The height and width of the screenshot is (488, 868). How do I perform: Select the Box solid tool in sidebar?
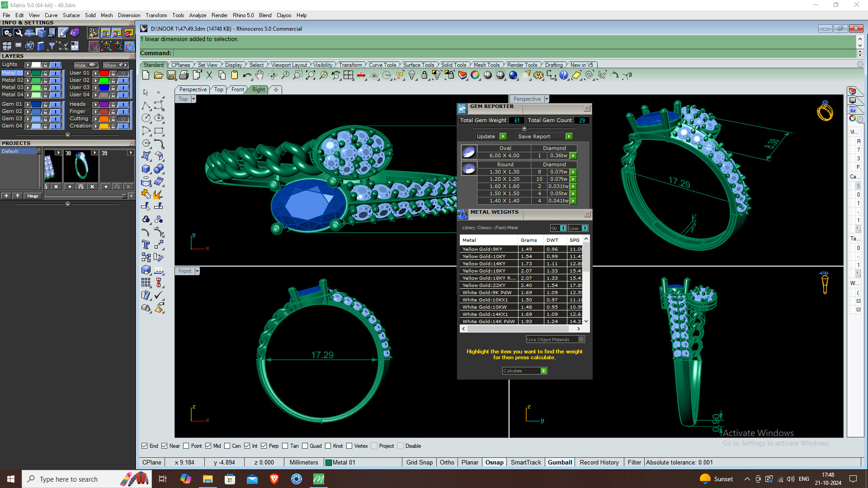[x=146, y=169]
